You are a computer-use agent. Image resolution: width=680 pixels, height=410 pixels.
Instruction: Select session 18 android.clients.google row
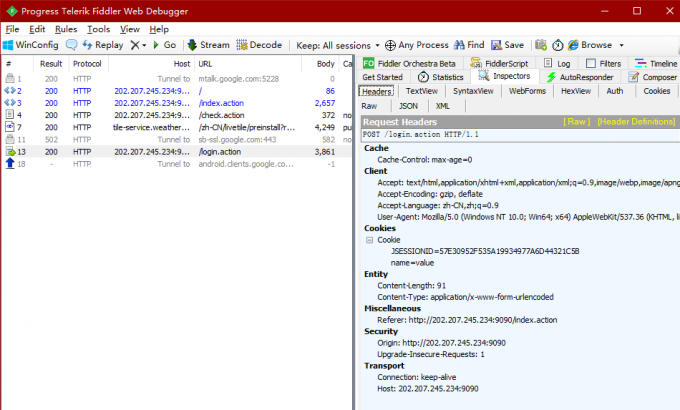(x=177, y=164)
